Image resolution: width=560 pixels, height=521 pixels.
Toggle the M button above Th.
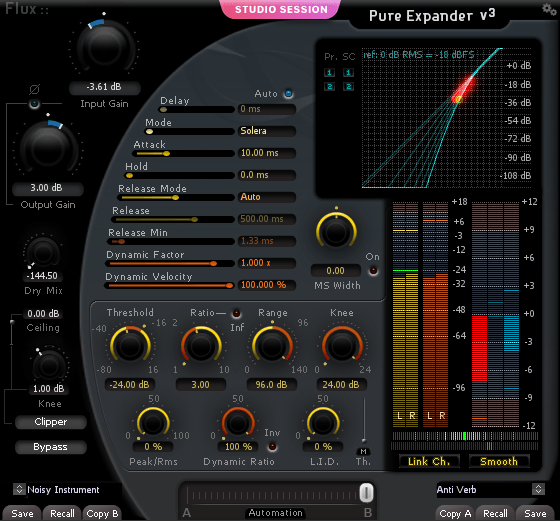click(x=363, y=451)
